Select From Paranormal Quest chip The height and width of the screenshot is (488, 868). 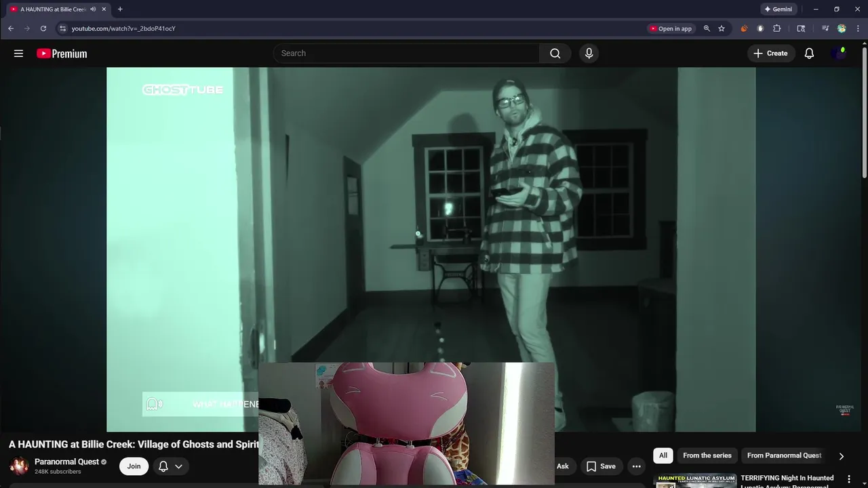(x=784, y=455)
